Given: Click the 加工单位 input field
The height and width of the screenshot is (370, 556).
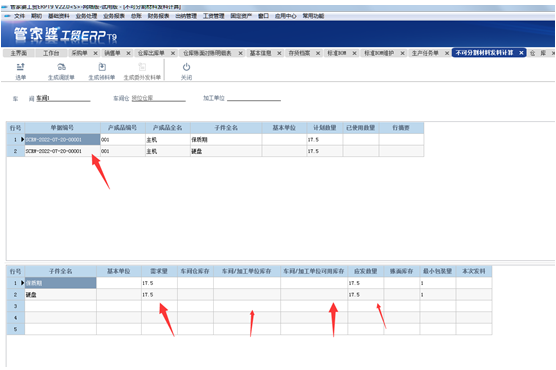Looking at the screenshot, I should pos(254,98).
